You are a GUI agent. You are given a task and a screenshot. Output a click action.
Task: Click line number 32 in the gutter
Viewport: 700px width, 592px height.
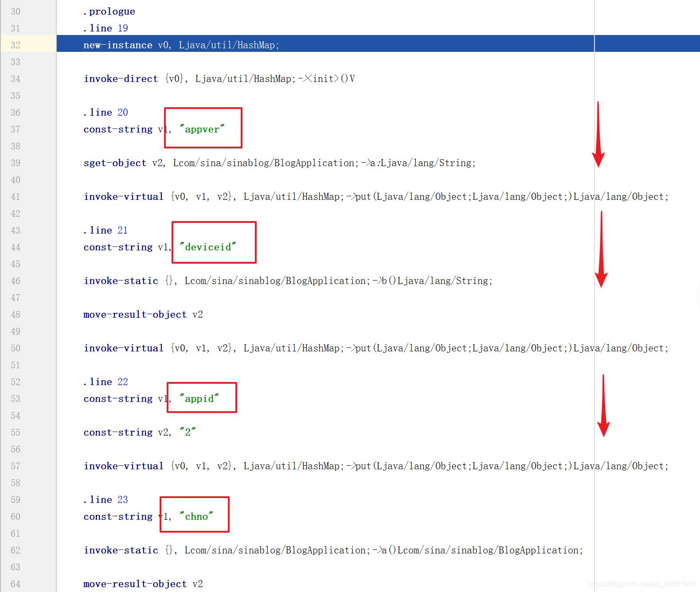coord(16,45)
